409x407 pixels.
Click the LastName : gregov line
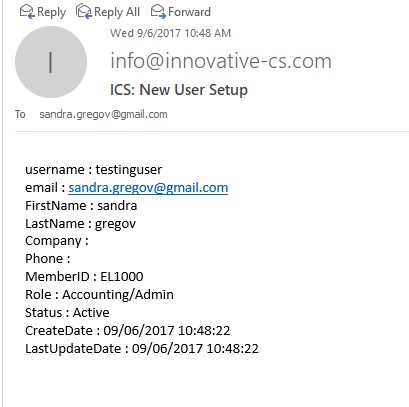[81, 224]
